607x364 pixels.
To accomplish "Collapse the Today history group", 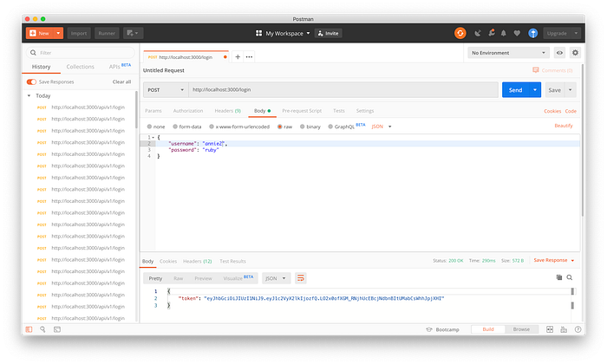I will [29, 95].
